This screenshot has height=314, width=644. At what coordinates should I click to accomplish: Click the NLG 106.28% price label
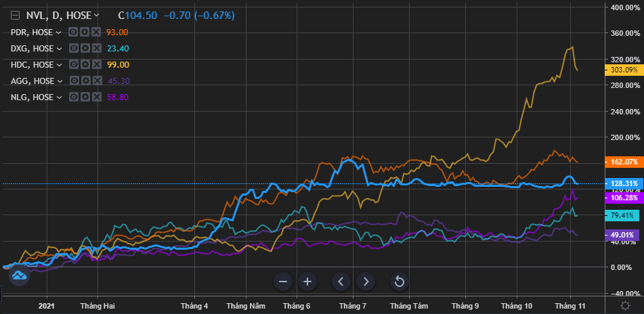coord(624,198)
